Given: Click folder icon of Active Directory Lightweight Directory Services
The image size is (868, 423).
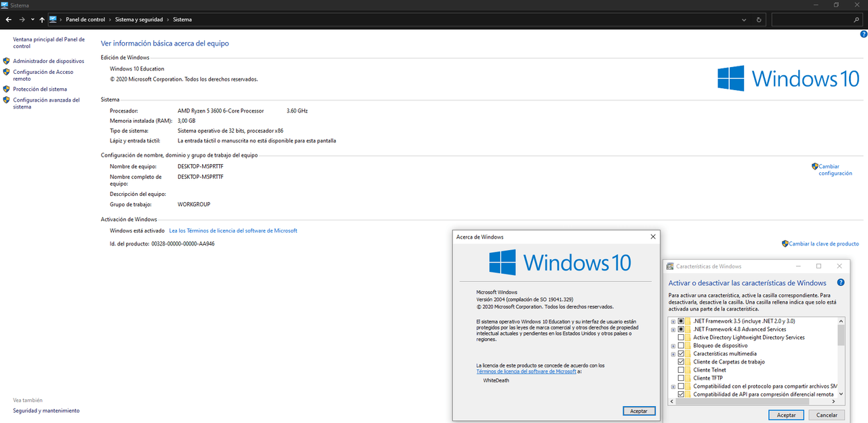Looking at the screenshot, I should click(x=688, y=338).
